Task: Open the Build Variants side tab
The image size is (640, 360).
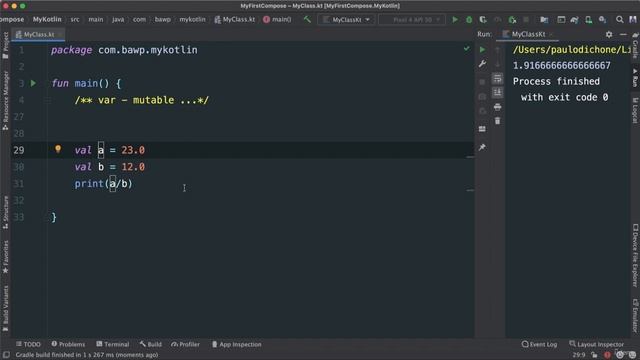Action: click(5, 309)
